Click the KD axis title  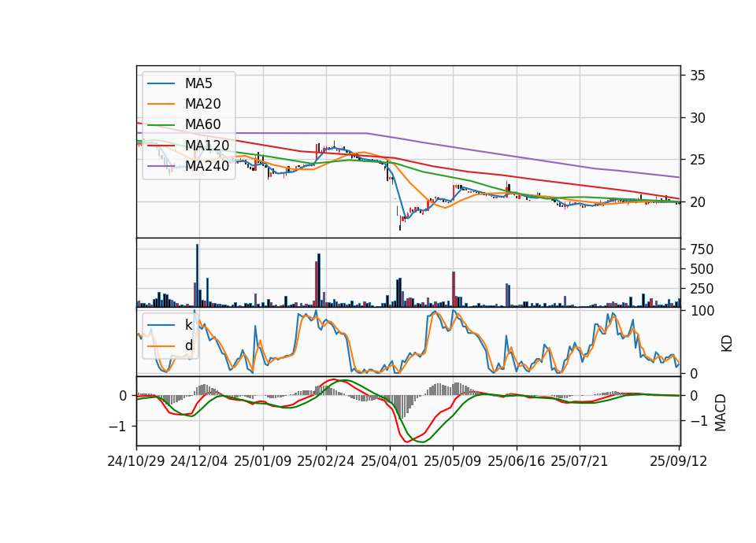[727, 344]
